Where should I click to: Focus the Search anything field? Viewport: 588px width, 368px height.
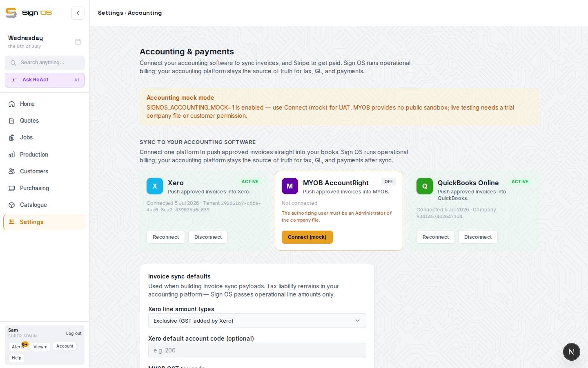(x=45, y=63)
